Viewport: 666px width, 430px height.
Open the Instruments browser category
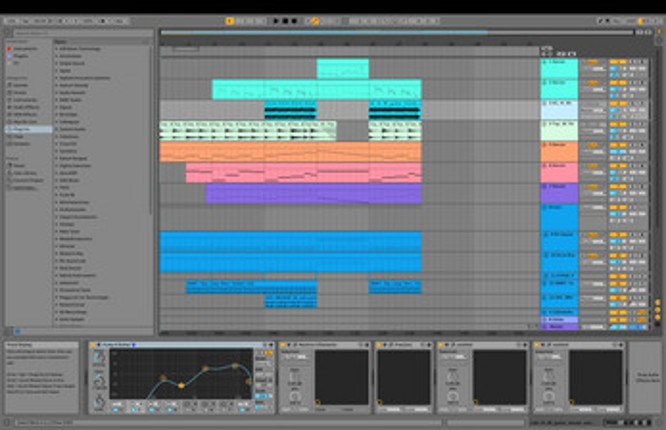point(22,100)
